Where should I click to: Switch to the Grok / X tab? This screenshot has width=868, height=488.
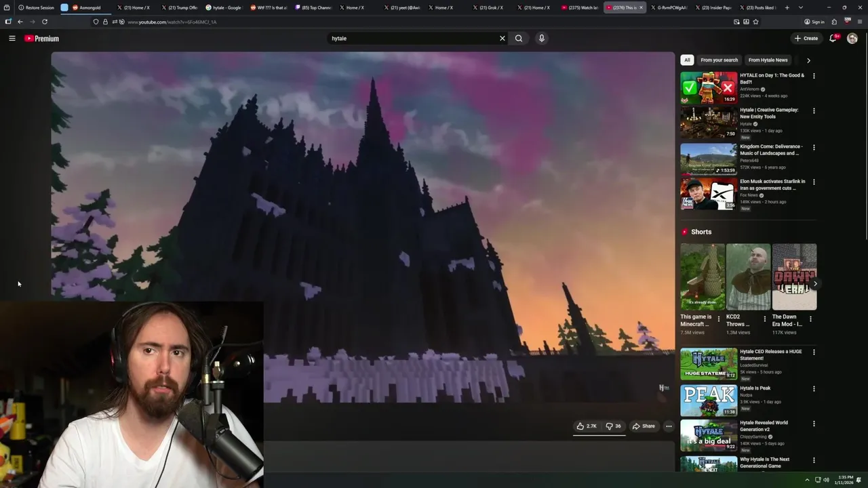pyautogui.click(x=490, y=7)
